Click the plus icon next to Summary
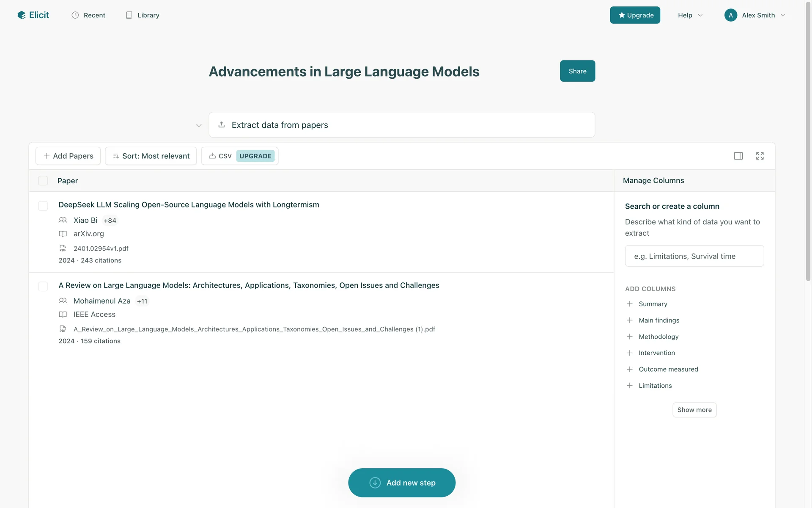Image resolution: width=812 pixels, height=508 pixels. point(629,304)
